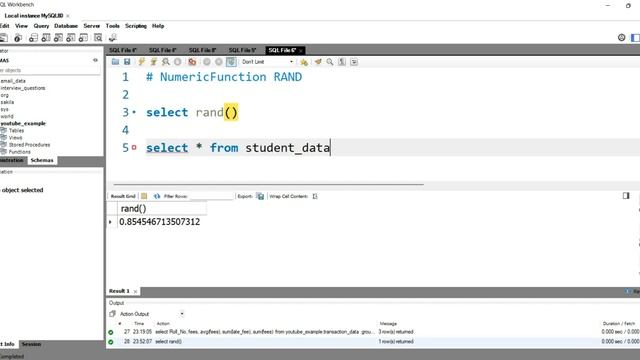Screen dimensions: 640x360
Task: Select the interview_questions schema
Action: [23, 88]
